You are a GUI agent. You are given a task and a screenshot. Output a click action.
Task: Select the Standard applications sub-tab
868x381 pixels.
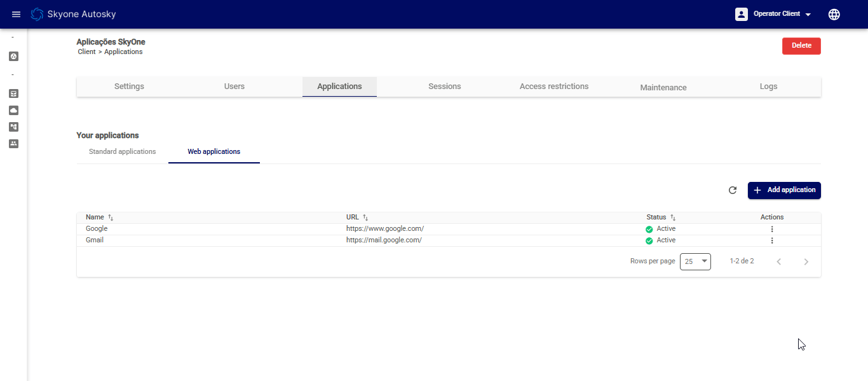[x=122, y=152]
